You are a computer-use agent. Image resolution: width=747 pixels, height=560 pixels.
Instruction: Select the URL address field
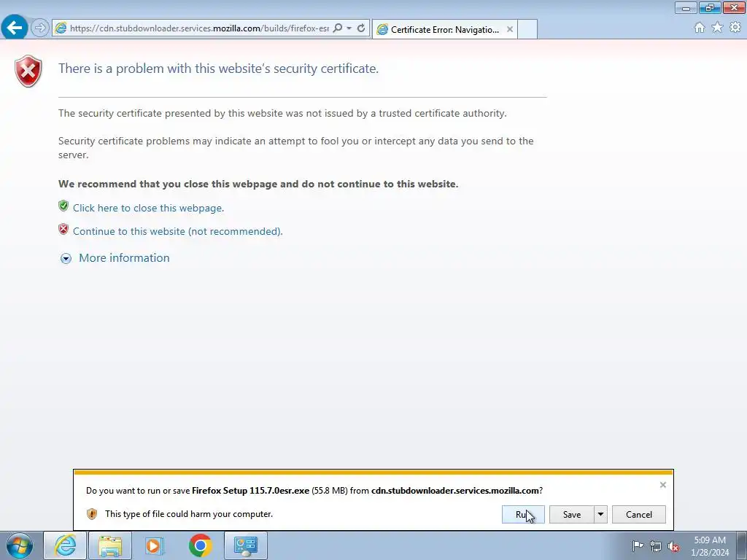point(200,28)
